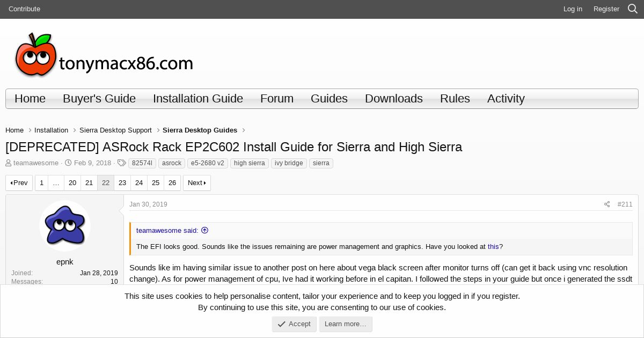Screen dimensions: 644x338
Task: Open the Downloads nav item
Action: [394, 99]
